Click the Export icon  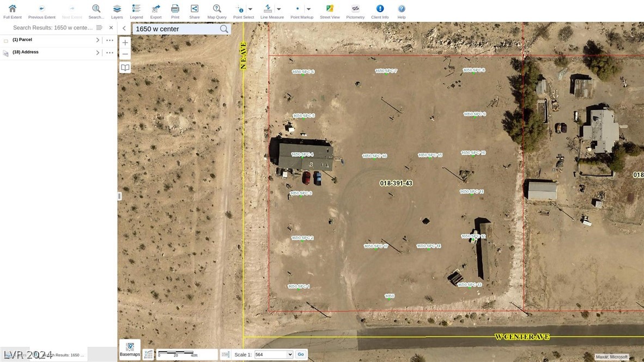[x=155, y=9]
